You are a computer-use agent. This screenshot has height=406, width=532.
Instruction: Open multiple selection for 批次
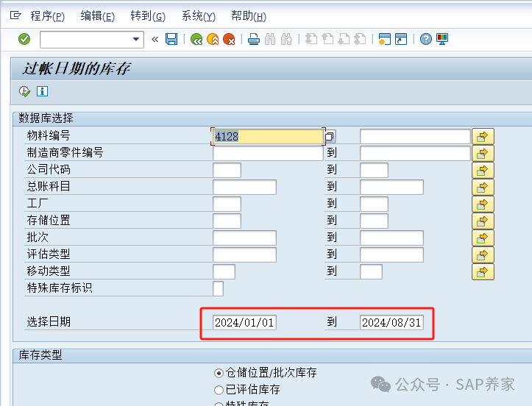483,238
